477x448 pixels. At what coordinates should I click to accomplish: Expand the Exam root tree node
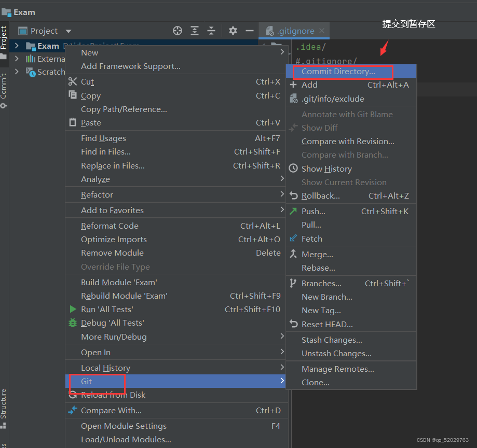click(17, 46)
